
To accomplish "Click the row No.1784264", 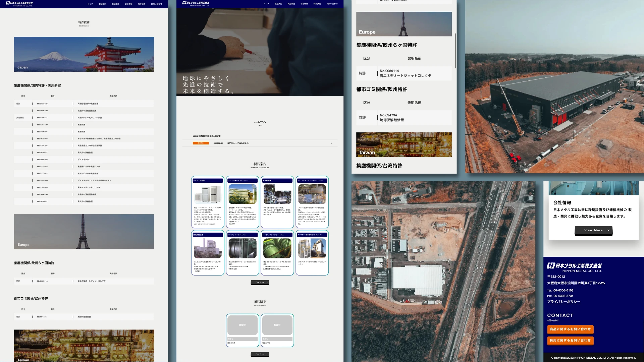I will 84,145.
